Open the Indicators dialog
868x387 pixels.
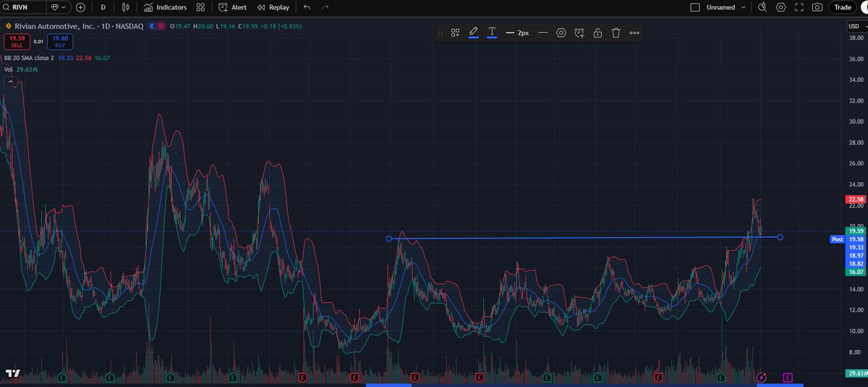[165, 7]
